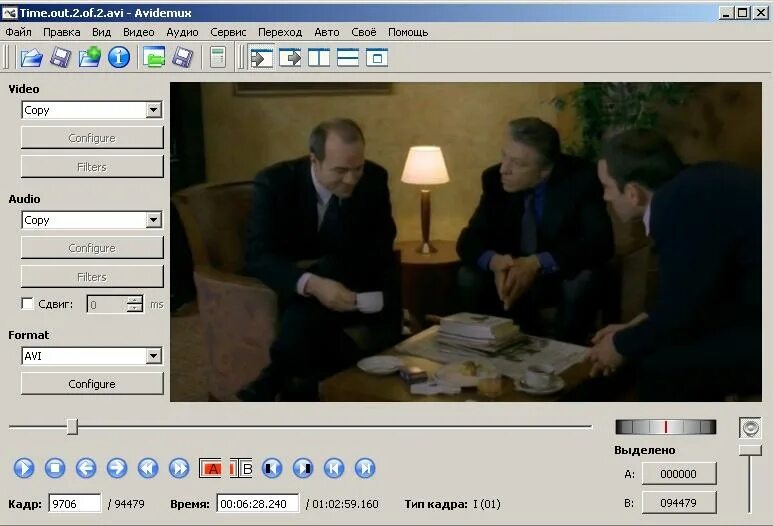Click Configure button under Audio
This screenshot has width=773, height=526.
coord(92,247)
